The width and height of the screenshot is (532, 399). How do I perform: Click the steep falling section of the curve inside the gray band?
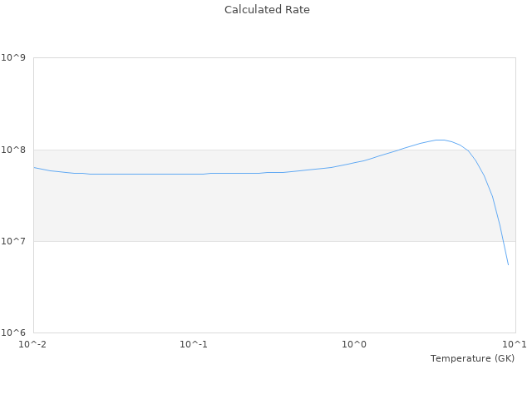(x=491, y=194)
